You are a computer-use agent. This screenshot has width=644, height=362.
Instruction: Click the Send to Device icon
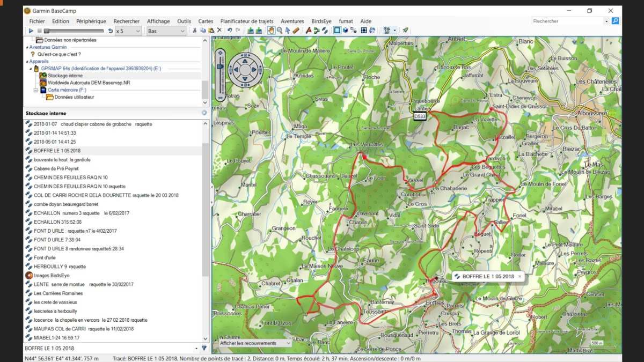(x=251, y=31)
